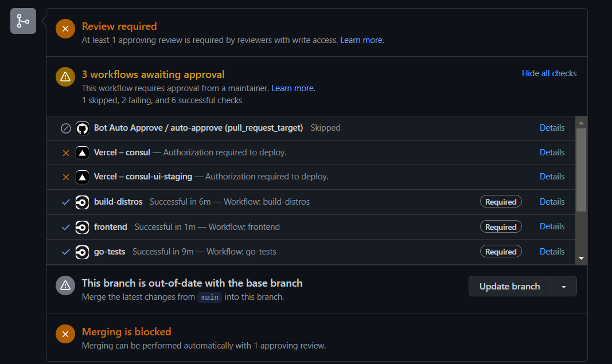This screenshot has height=364, width=612.
Task: Click the Bot Auto Approve / auto-approve check name
Action: click(x=198, y=128)
